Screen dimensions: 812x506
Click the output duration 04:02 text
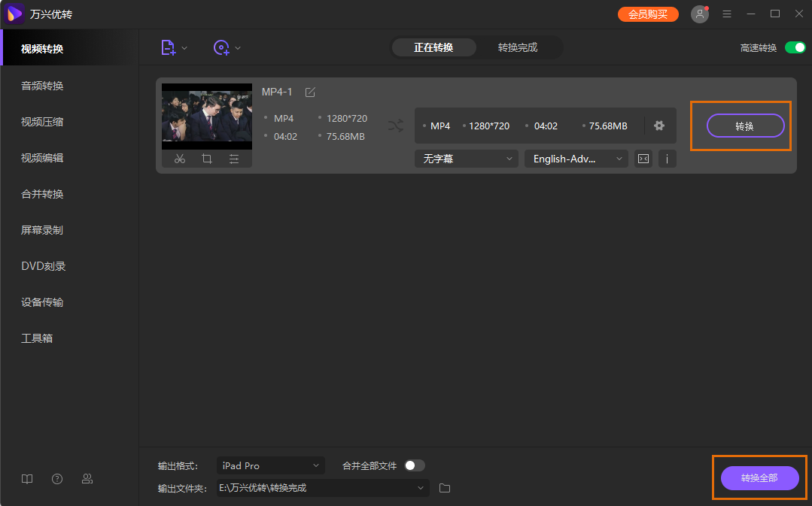[x=546, y=126]
